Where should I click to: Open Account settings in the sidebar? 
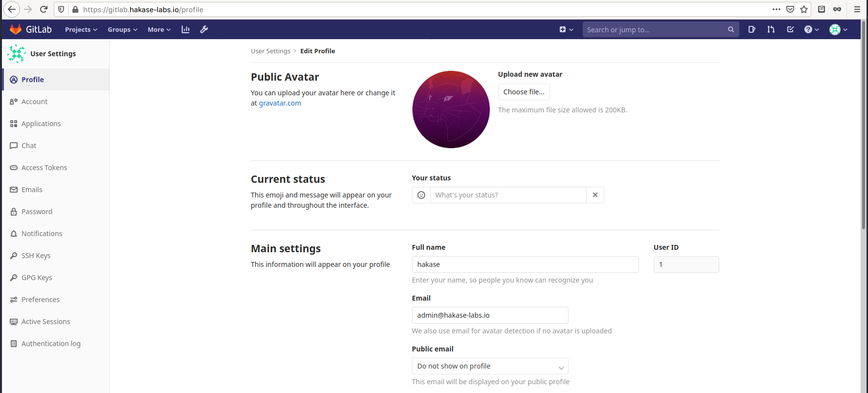pos(56,102)
